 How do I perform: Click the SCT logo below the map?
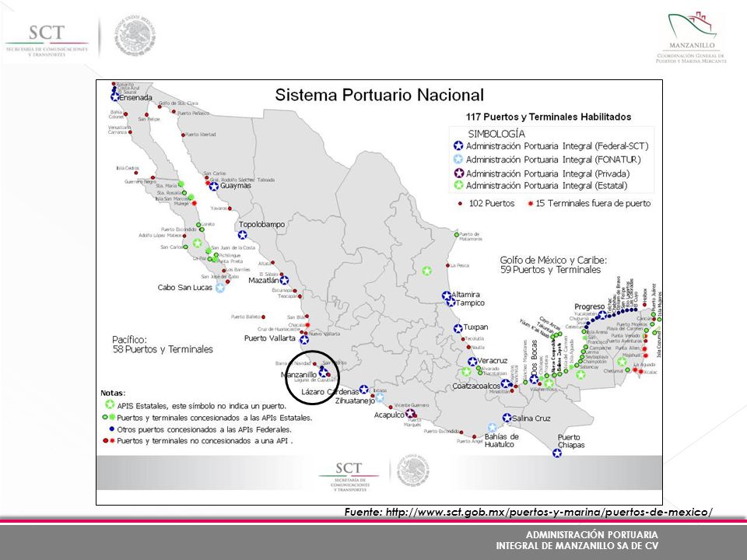pyautogui.click(x=349, y=476)
